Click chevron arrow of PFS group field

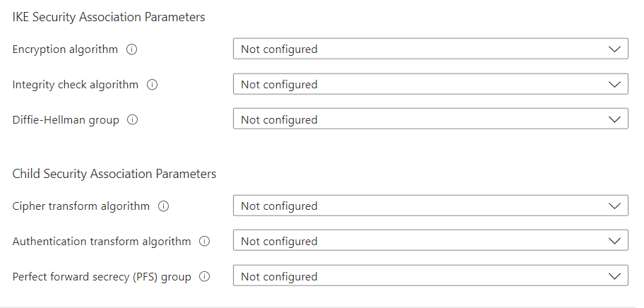click(614, 277)
